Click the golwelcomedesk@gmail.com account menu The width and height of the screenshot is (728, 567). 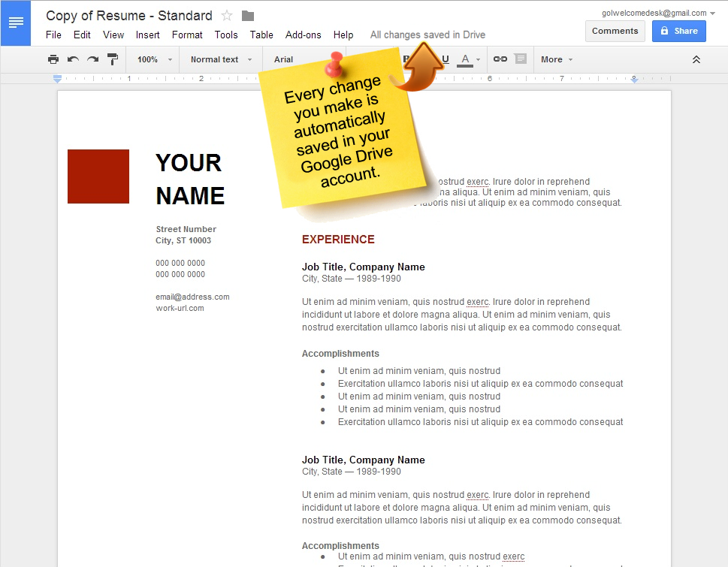(658, 13)
